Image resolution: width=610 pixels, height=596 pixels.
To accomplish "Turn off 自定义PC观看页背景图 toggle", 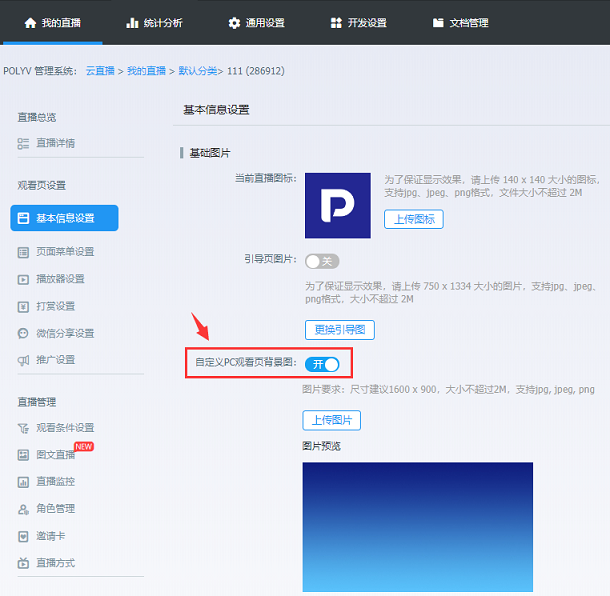I will [x=322, y=364].
